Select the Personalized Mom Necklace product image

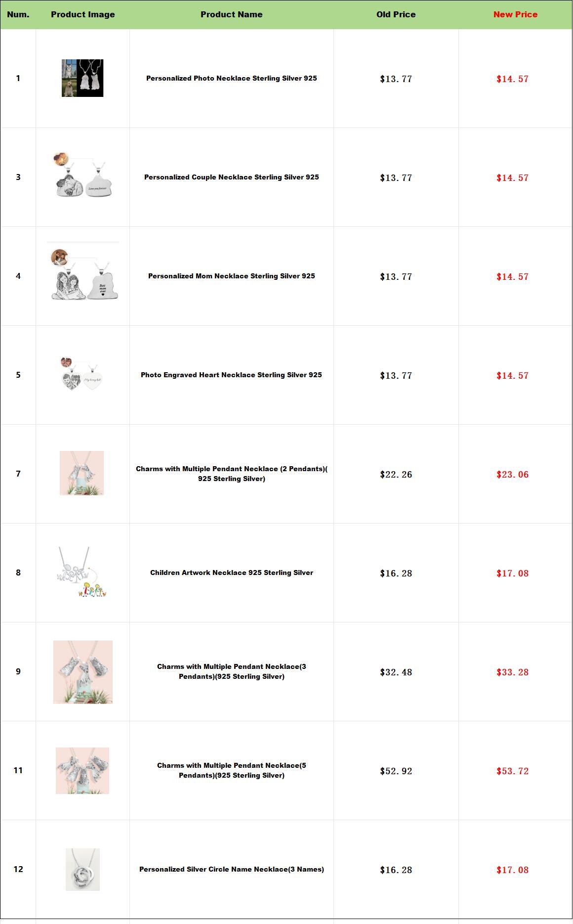[83, 275]
